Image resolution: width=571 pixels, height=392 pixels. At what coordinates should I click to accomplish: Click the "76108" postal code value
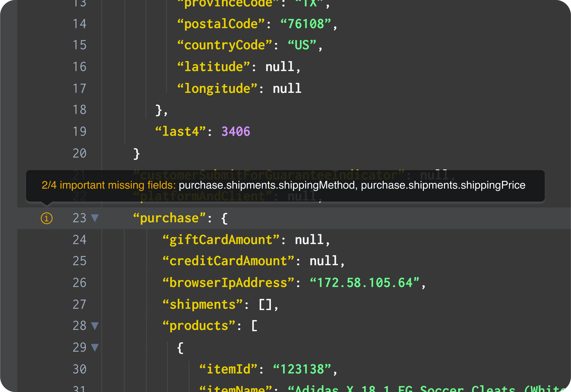[x=306, y=24]
